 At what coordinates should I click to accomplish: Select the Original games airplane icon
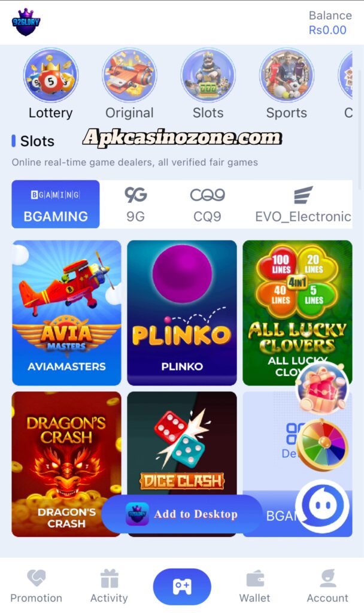pyautogui.click(x=129, y=75)
